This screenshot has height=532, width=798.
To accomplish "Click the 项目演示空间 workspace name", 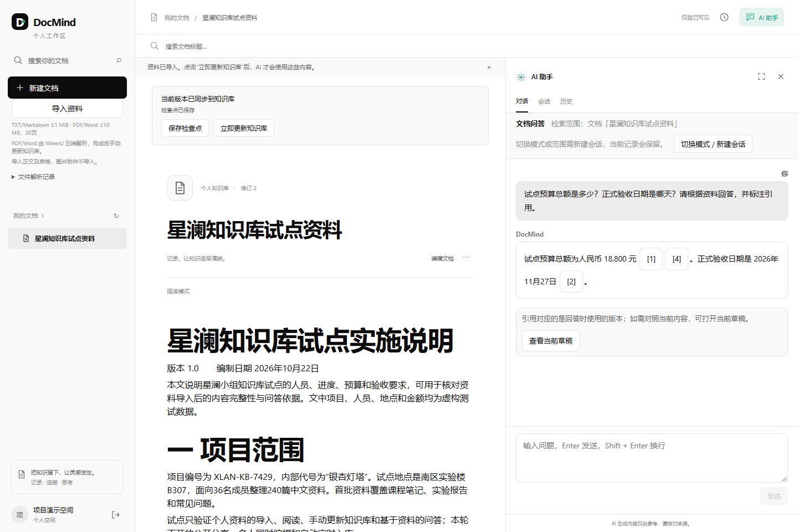I will (53, 510).
